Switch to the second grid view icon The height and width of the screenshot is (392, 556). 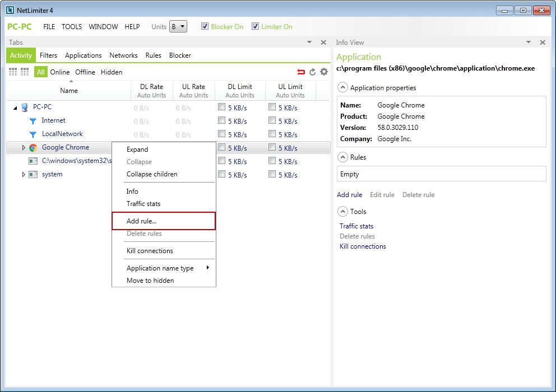pos(25,72)
